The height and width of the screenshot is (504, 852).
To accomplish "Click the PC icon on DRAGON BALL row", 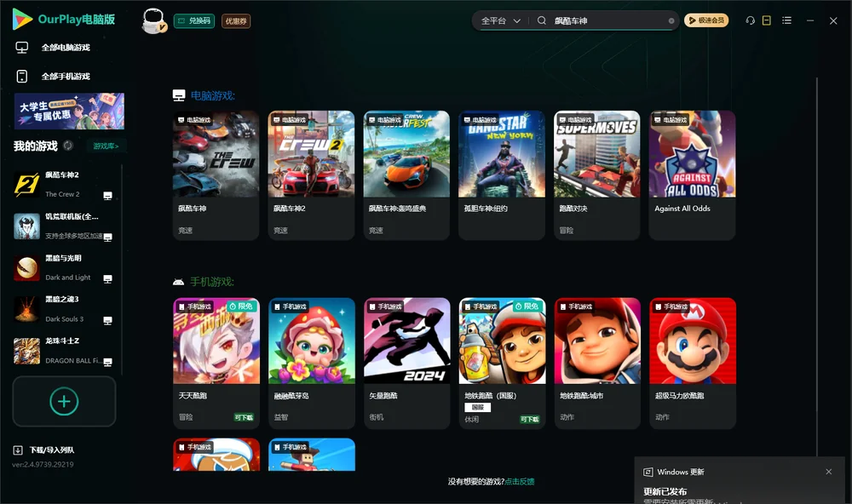I will click(107, 363).
